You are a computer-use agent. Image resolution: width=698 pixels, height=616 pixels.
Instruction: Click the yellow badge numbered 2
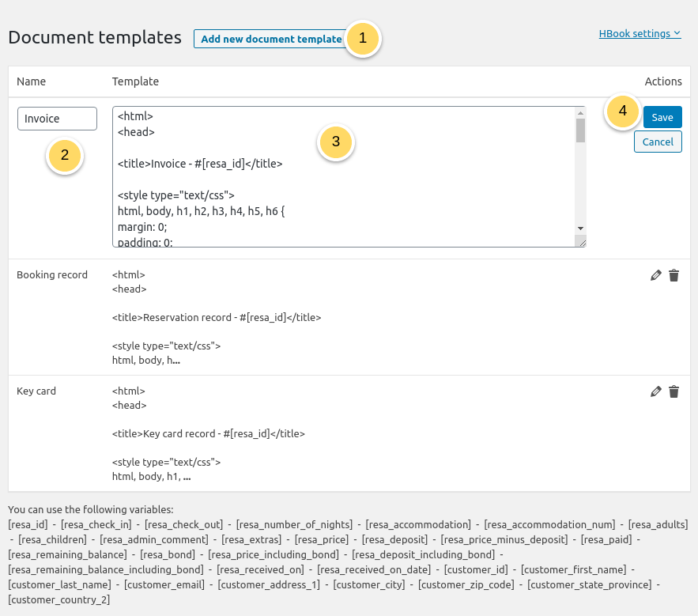(x=65, y=156)
